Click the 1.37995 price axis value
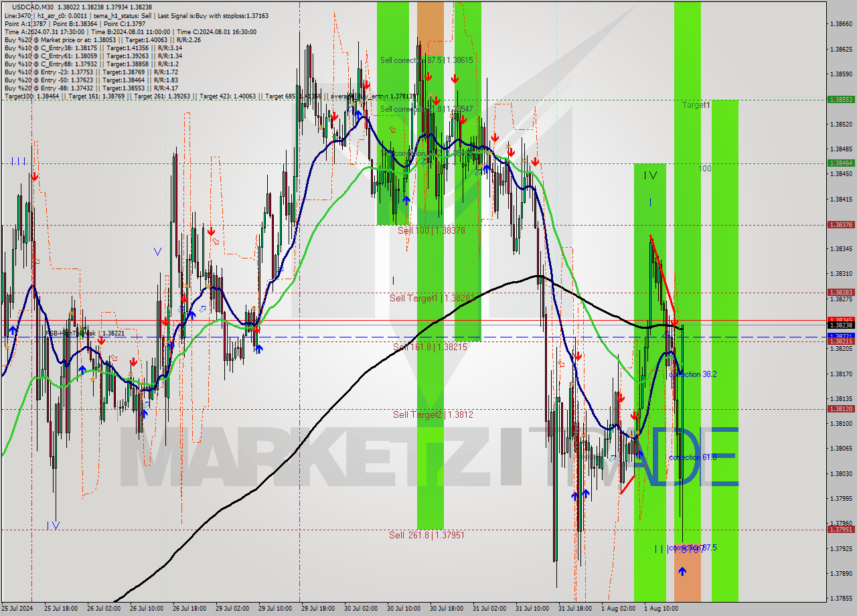 tap(841, 499)
